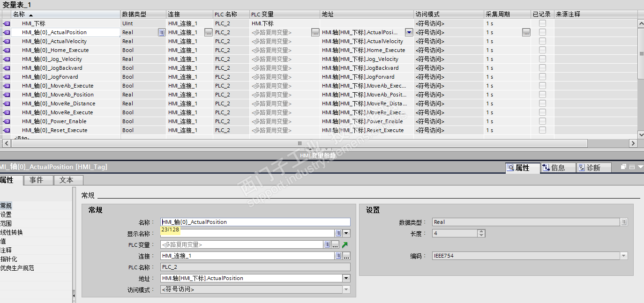Adjust 长度 value with spinner arrows
This screenshot has width=644, height=303.
coord(481,233)
